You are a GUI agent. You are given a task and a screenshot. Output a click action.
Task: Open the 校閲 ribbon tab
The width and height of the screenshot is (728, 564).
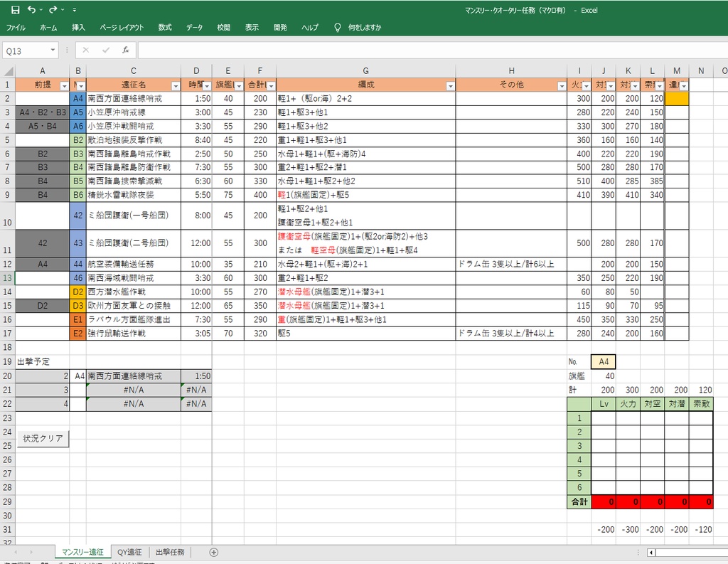click(x=224, y=28)
